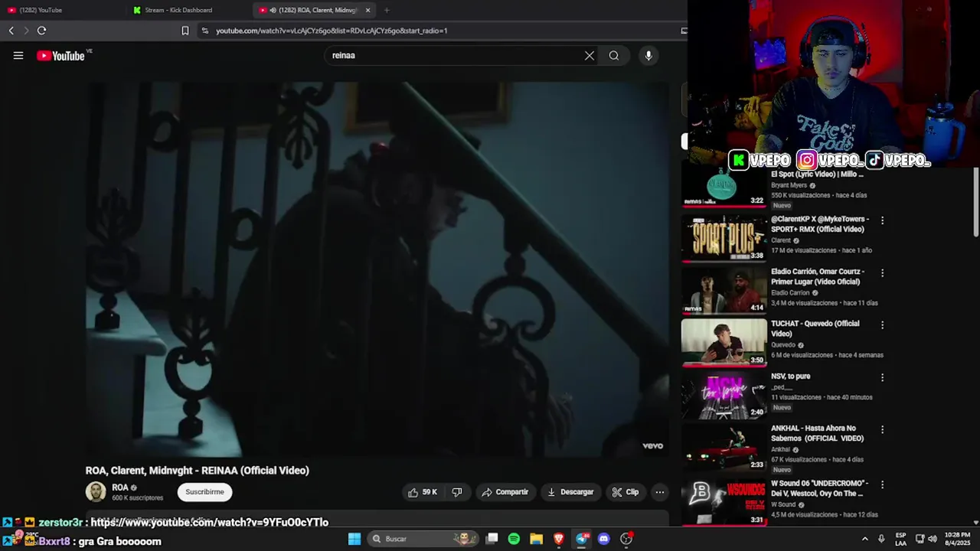Switch ESP LAA keyboard language
The image size is (980, 551).
(901, 539)
